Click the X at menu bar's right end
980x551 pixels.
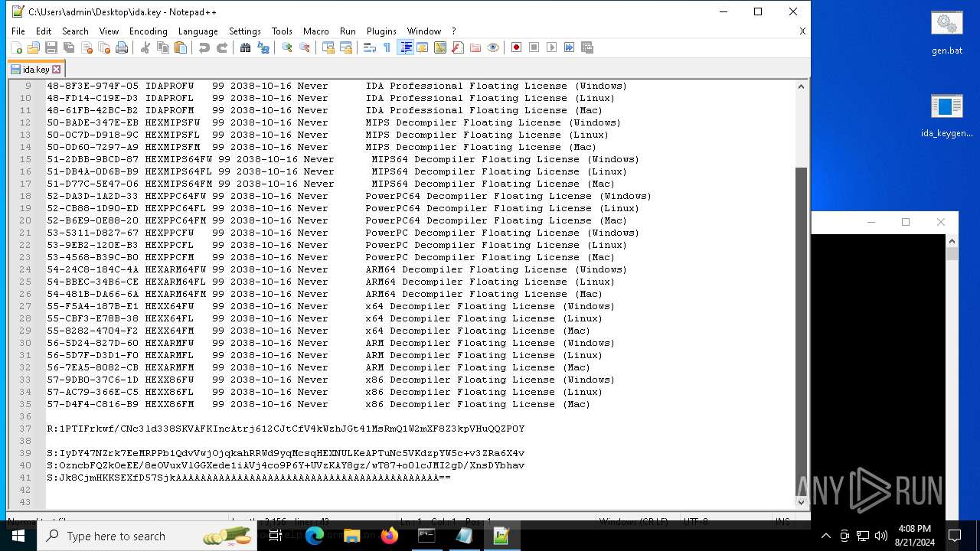point(802,31)
